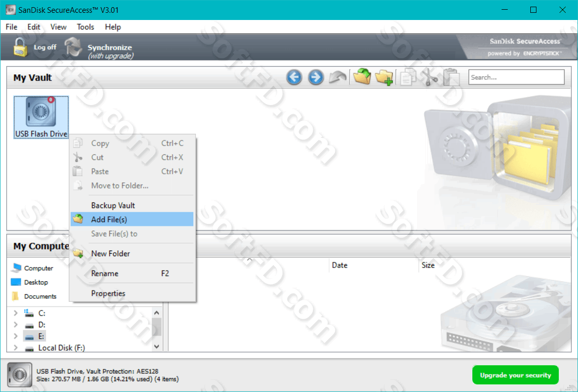Open the Tools menu
Screen dimensions: 578x392
[x=85, y=27]
